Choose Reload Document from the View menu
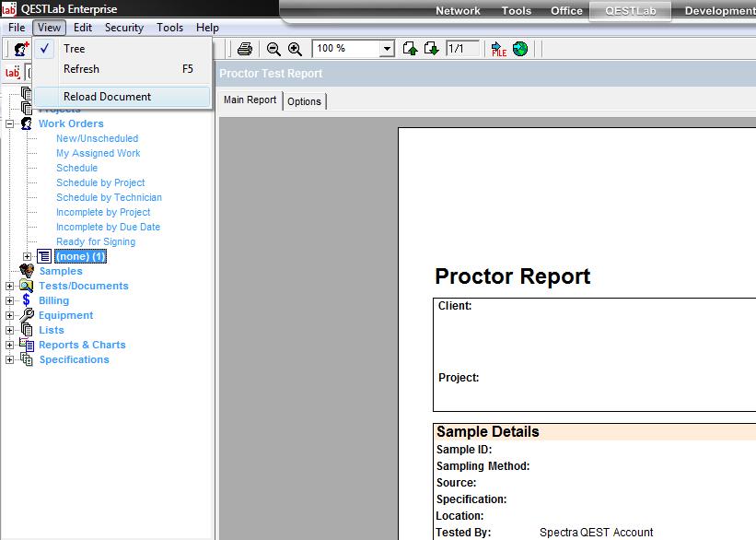 click(x=107, y=97)
